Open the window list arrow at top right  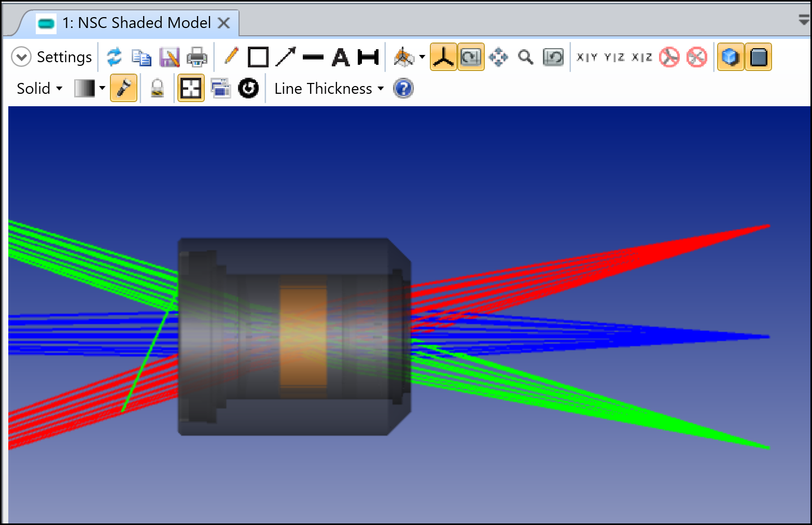pos(804,20)
